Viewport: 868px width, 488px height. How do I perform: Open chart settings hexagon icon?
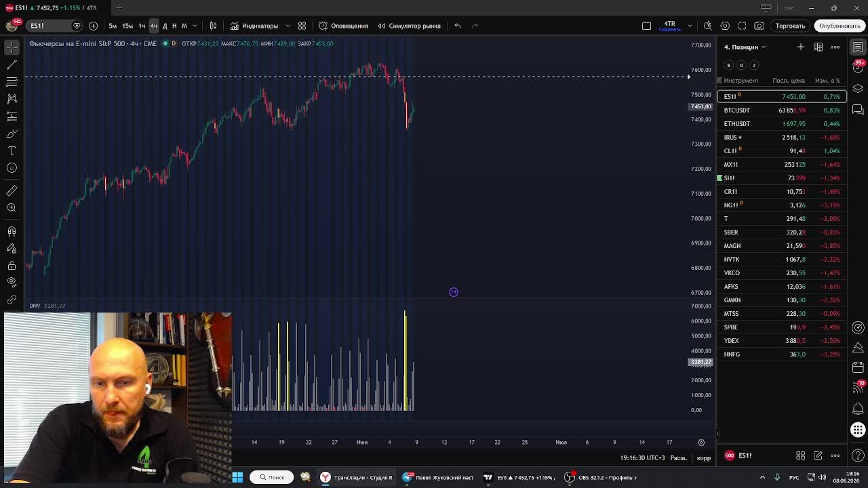[x=725, y=26]
